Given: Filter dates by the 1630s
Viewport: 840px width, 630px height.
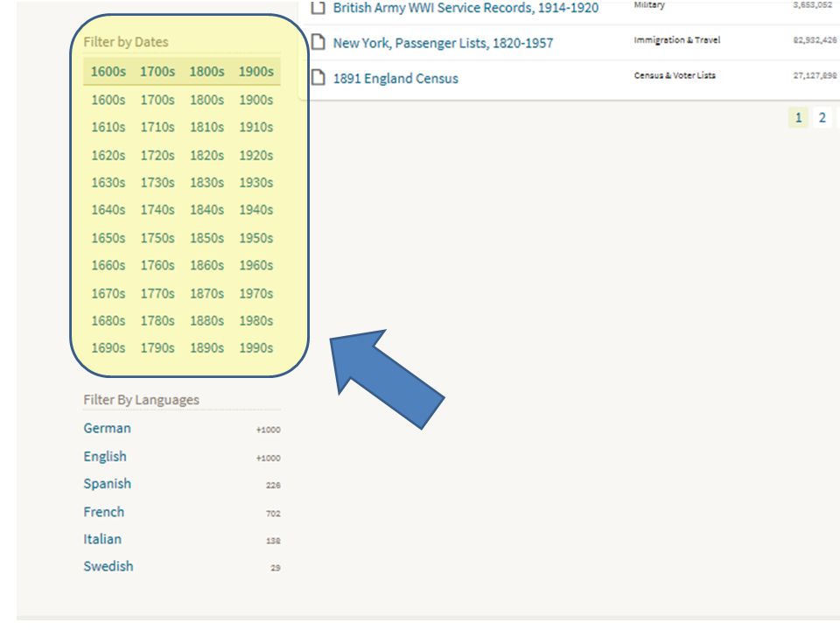Looking at the screenshot, I should point(108,183).
